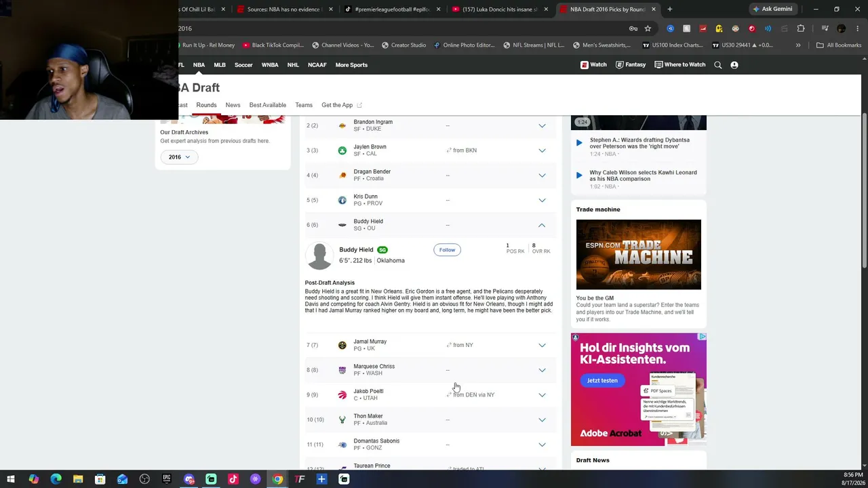The width and height of the screenshot is (868, 488).
Task: Open Outlook mail from the taskbar
Action: [122, 479]
